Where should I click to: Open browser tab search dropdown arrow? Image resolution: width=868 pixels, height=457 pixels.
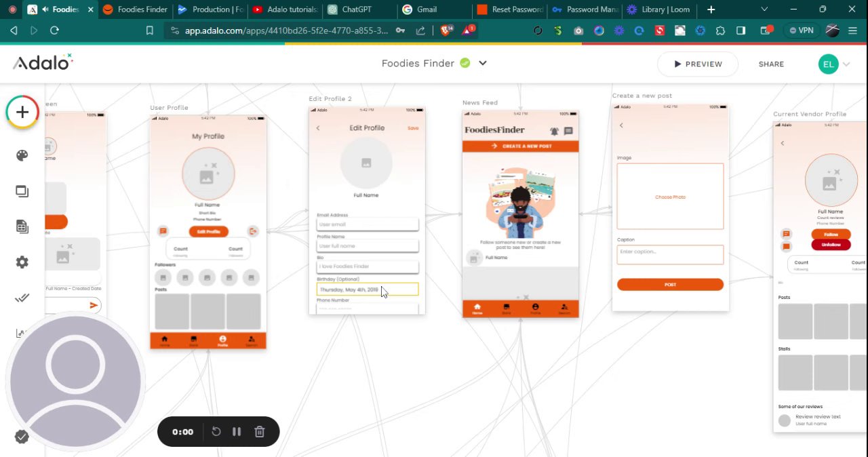point(765,9)
